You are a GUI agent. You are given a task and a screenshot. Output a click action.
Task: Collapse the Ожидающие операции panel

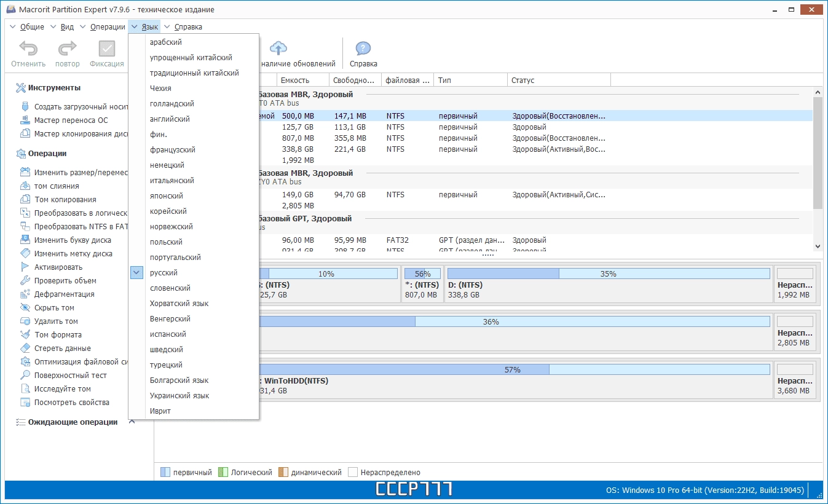pyautogui.click(x=132, y=422)
